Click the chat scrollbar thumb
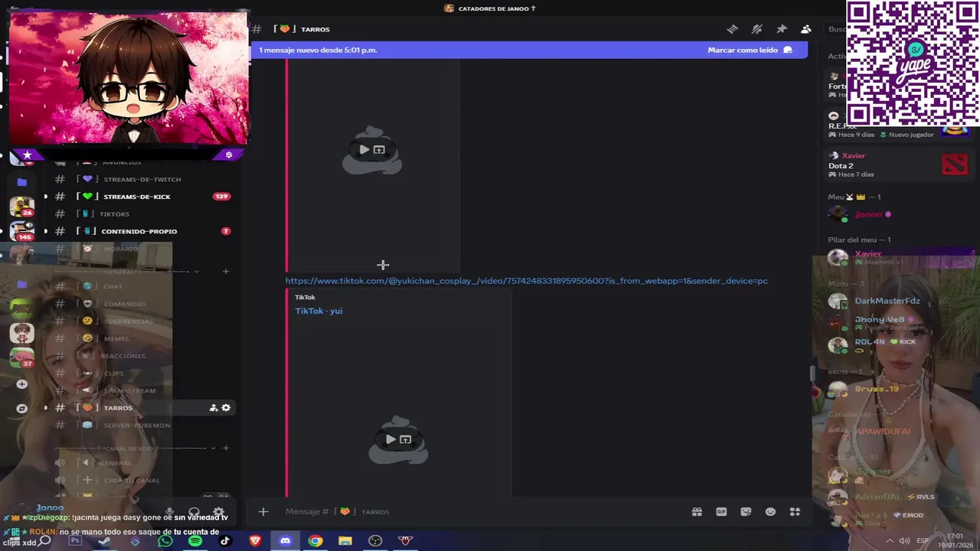The height and width of the screenshot is (551, 980). (x=812, y=373)
